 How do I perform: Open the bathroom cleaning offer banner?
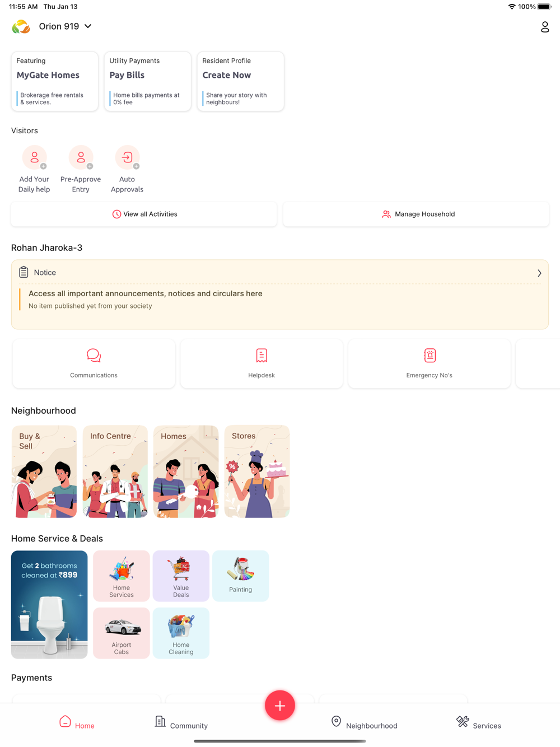pos(49,604)
